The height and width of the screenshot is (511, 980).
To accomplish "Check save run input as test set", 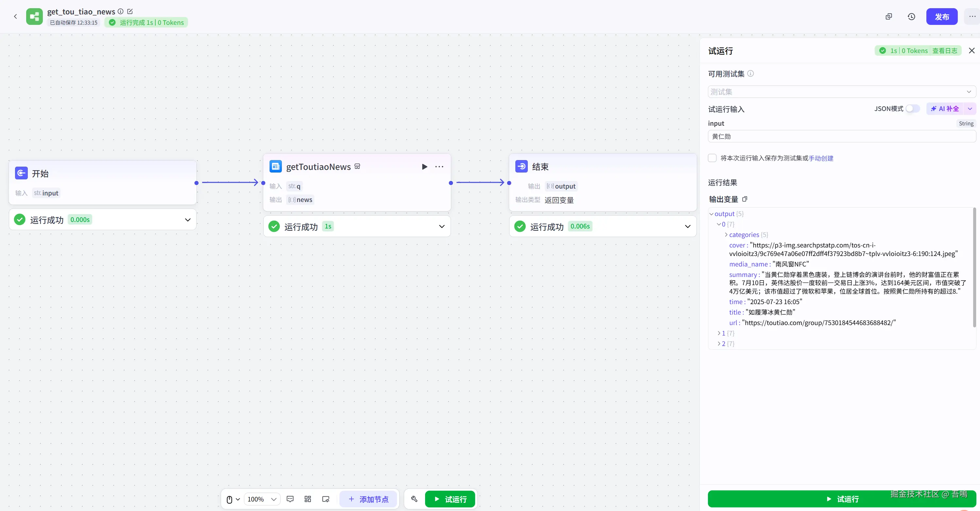I will point(712,158).
